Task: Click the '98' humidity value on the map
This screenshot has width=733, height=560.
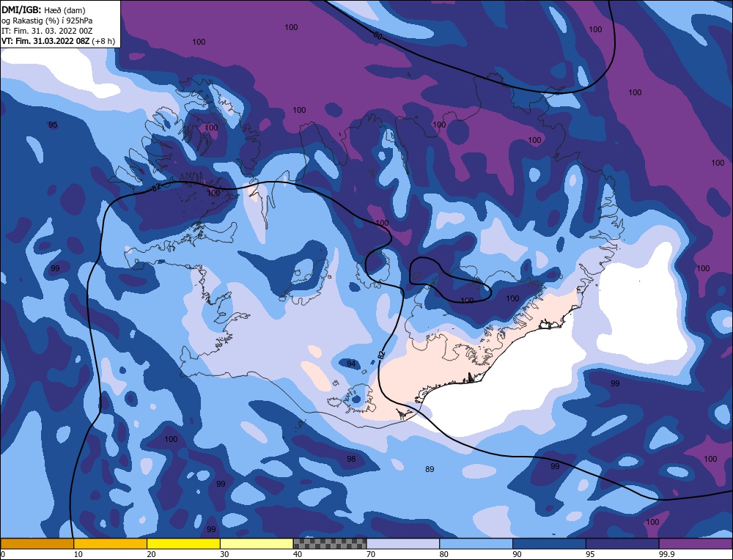Action: coord(351,459)
